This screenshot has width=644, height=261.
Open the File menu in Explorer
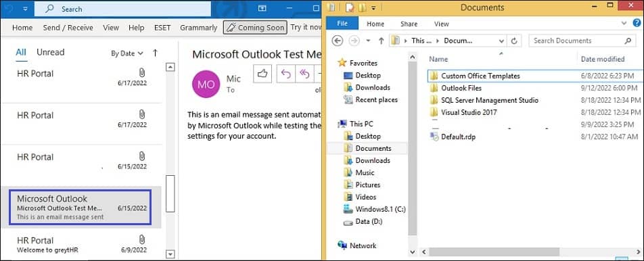(x=342, y=24)
